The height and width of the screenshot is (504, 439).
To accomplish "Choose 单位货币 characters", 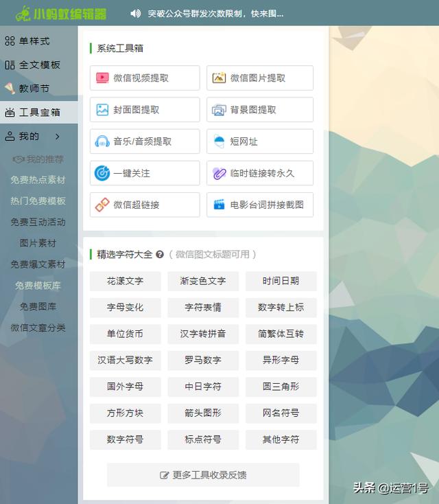I will tap(126, 334).
